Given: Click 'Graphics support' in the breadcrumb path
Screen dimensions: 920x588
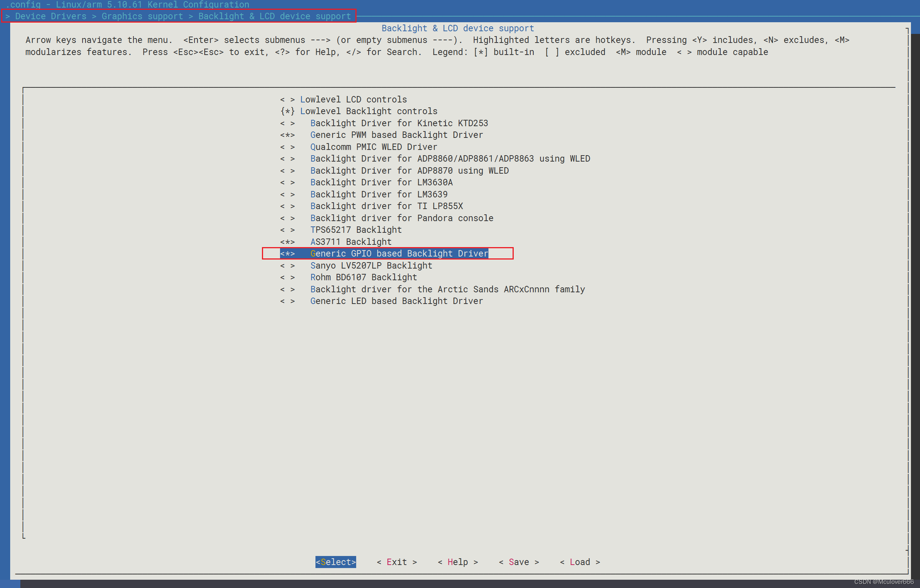Looking at the screenshot, I should click(x=142, y=17).
